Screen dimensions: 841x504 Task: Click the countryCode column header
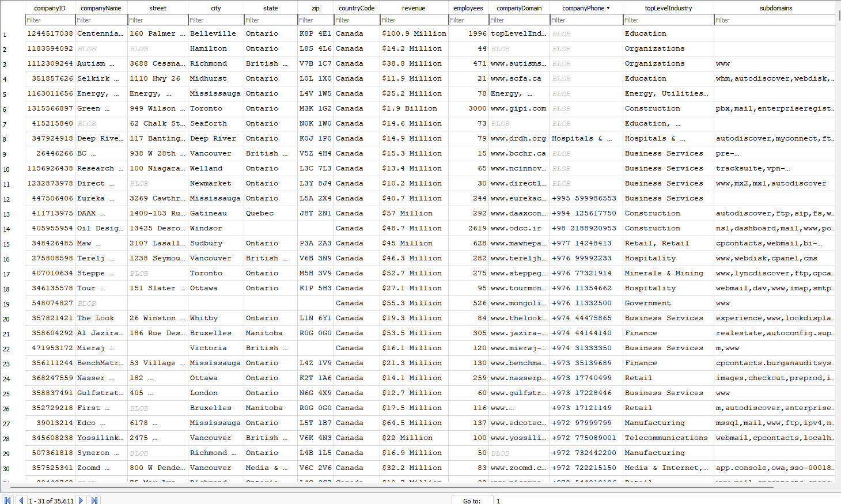(x=357, y=8)
